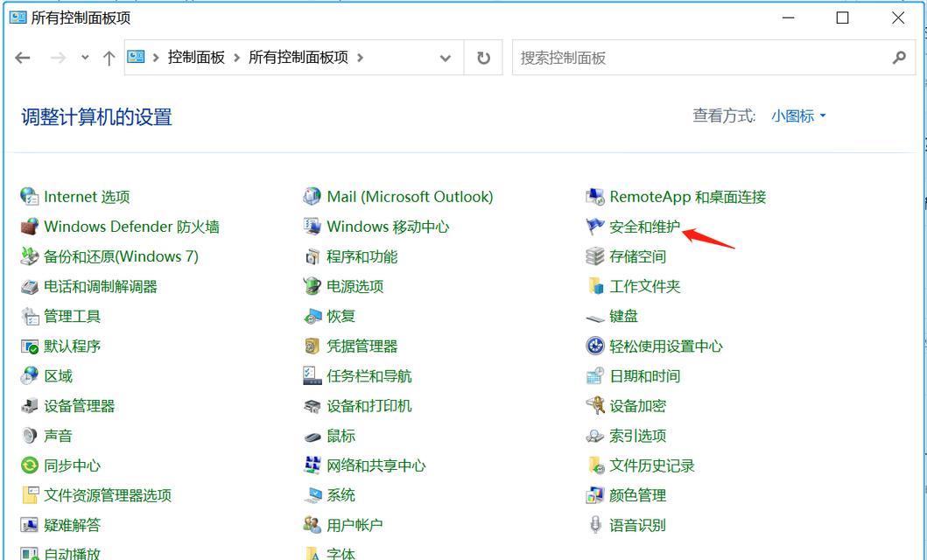Click the 文件资源管理器选项 icon

pyautogui.click(x=30, y=495)
